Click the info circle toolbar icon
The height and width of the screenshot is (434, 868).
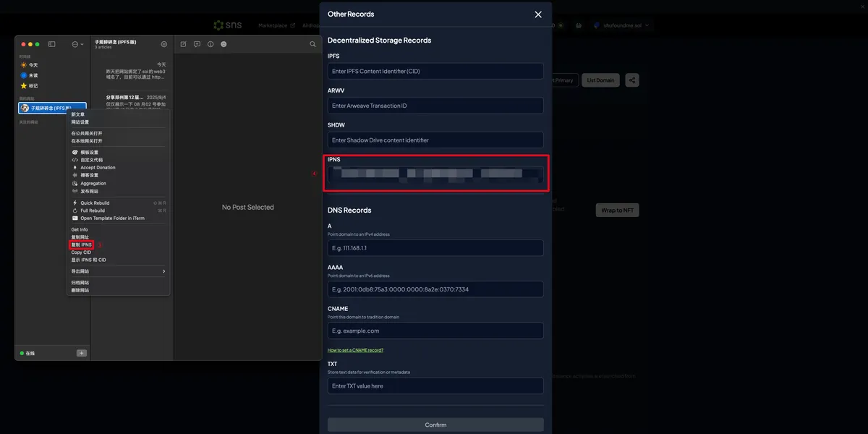[210, 44]
